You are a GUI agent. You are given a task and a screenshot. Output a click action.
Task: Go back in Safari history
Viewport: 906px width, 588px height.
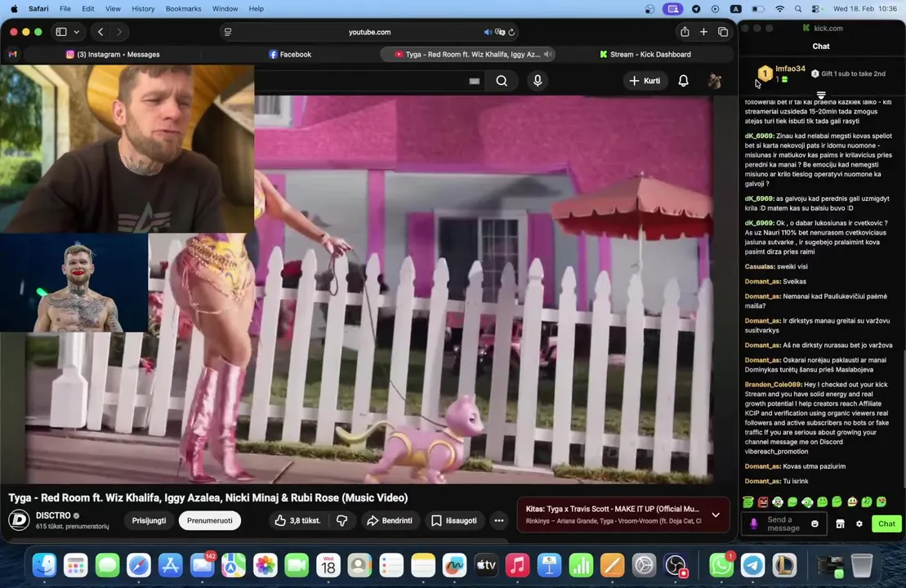click(x=100, y=32)
